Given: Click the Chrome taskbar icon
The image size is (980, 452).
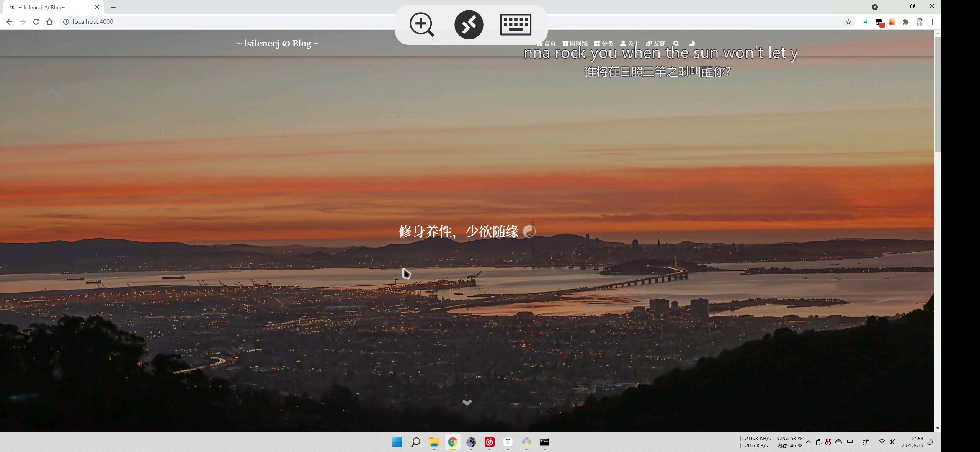Looking at the screenshot, I should click(x=452, y=442).
